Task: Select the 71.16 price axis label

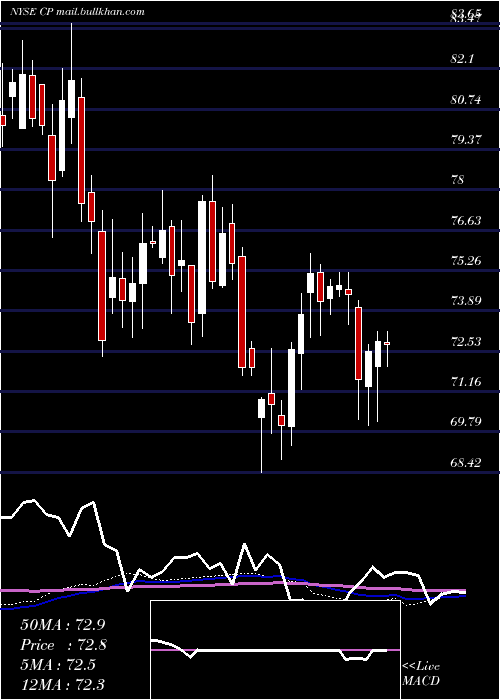Action: coord(466,382)
